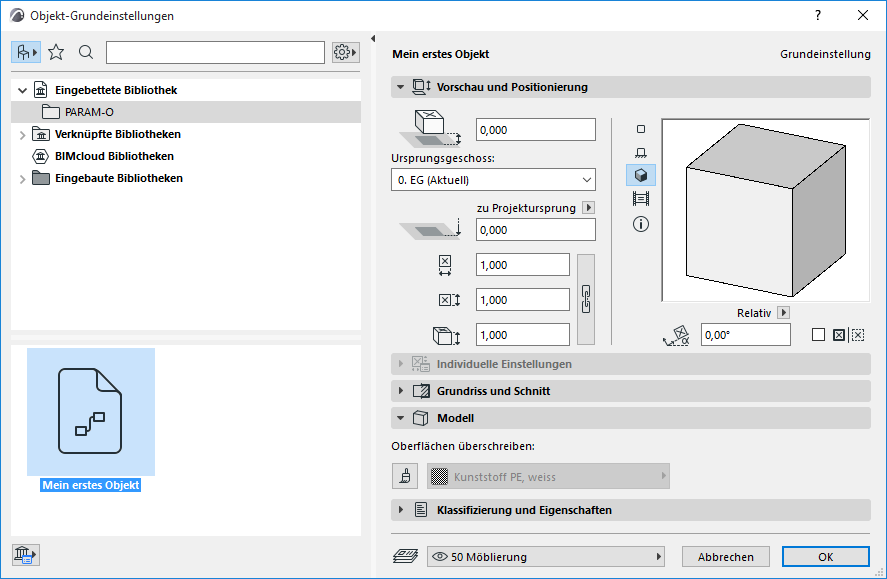
Task: Show the front elevation preview
Action: 641,150
